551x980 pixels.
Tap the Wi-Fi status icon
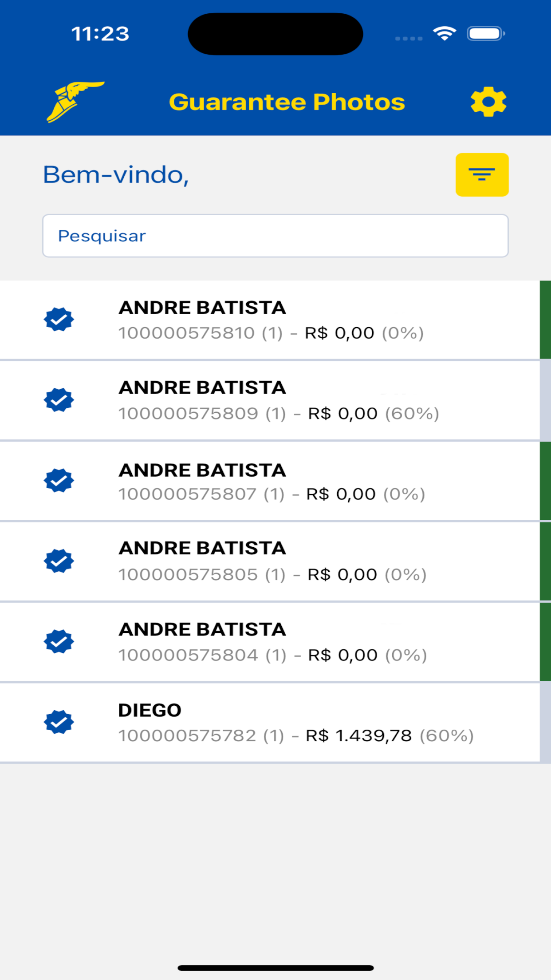pyautogui.click(x=445, y=34)
